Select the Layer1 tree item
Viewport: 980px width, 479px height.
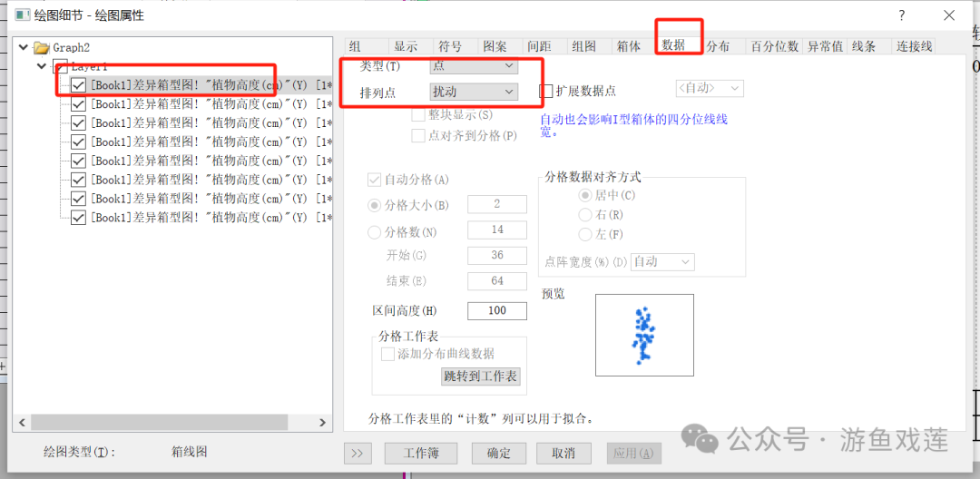tap(89, 66)
